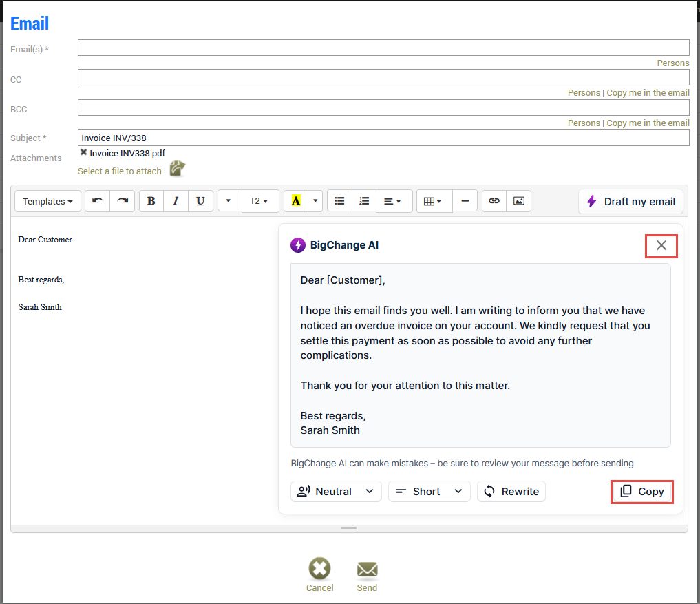Close the BigChange AI panel
Image resolution: width=700 pixels, height=604 pixels.
(661, 245)
